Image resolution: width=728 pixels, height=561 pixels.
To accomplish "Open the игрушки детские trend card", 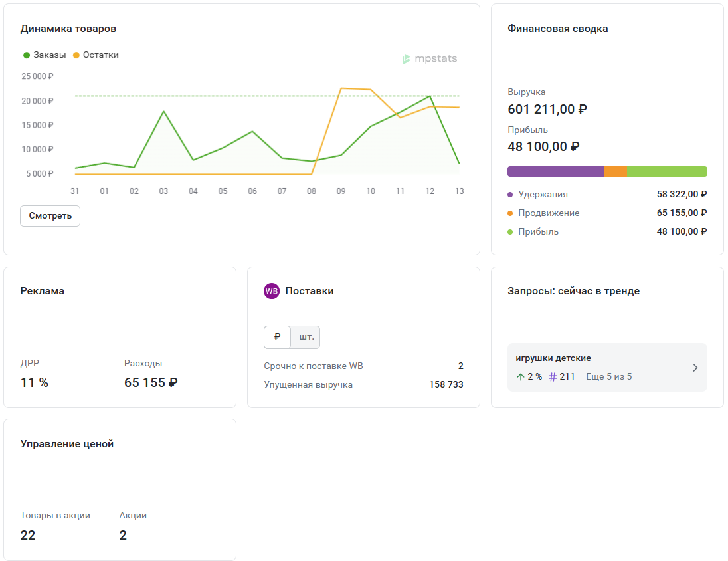I will click(x=553, y=358).
